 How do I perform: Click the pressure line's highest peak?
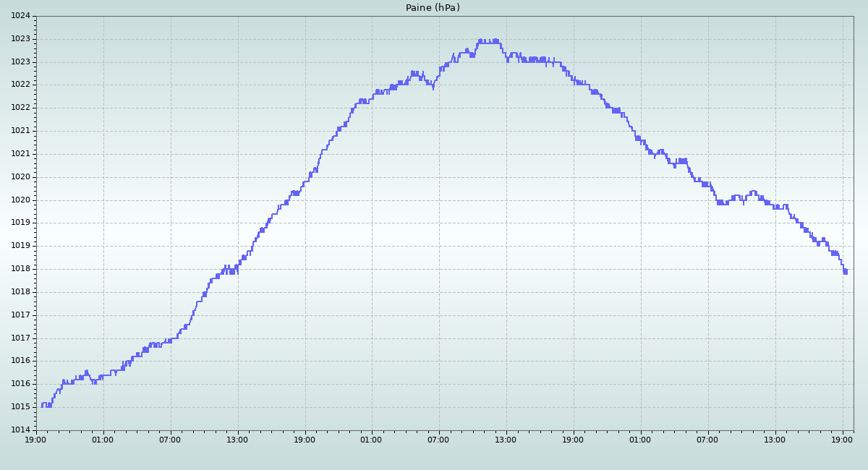tap(481, 40)
